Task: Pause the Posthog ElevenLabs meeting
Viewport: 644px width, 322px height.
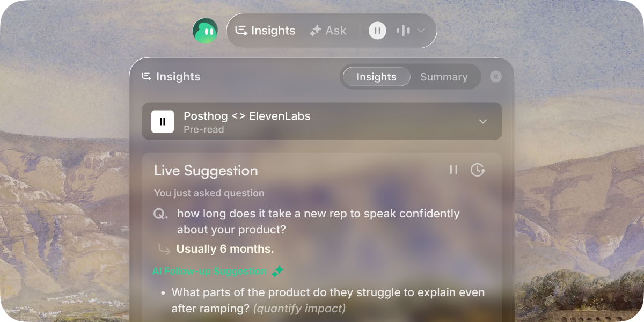Action: click(163, 121)
